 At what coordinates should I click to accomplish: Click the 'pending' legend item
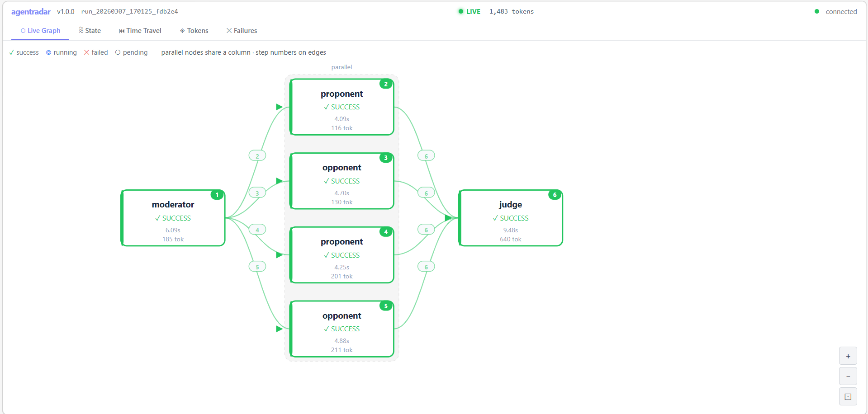(132, 52)
